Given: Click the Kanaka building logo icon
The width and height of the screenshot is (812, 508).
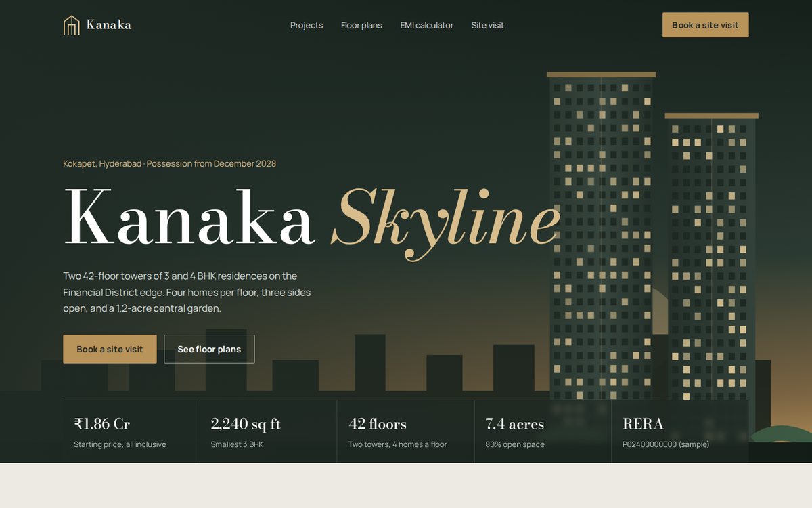Looking at the screenshot, I should click(x=72, y=25).
